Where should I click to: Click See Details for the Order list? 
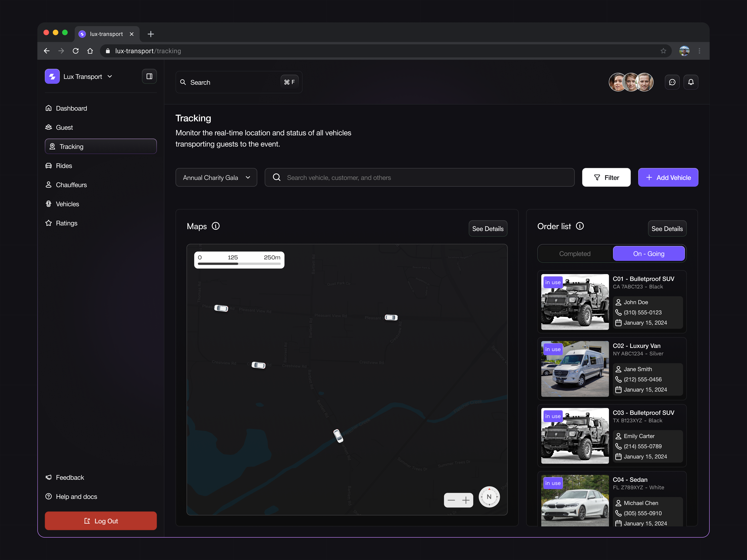pos(667,229)
